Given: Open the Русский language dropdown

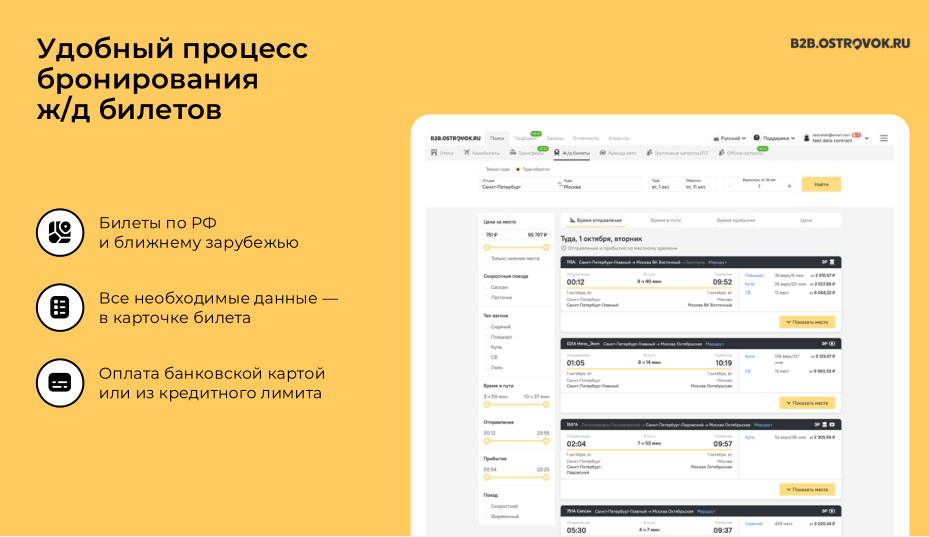Looking at the screenshot, I should 730,138.
